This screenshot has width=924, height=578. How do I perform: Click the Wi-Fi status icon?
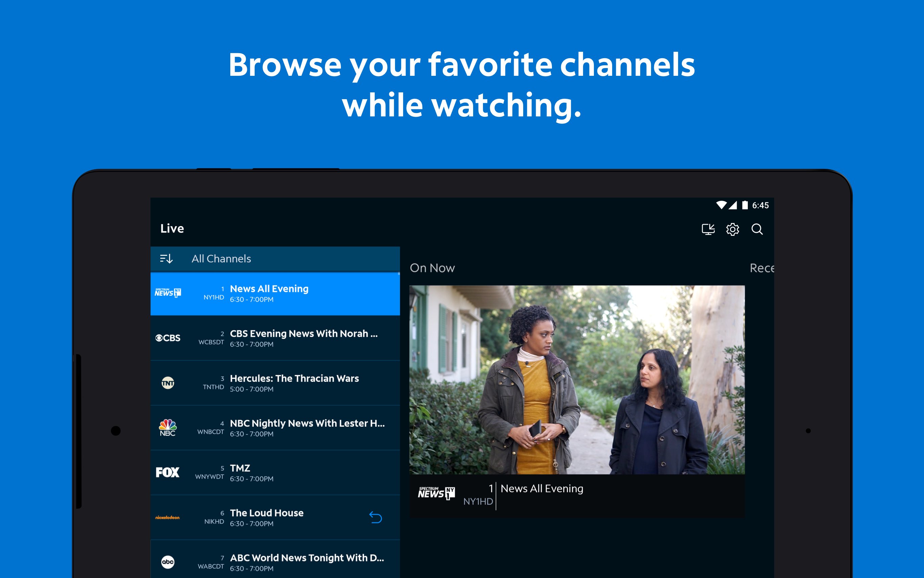pyautogui.click(x=721, y=205)
